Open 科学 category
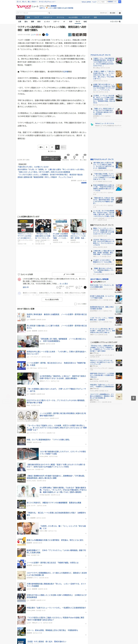Screen dimensions: 138x644 click(x=71, y=21)
